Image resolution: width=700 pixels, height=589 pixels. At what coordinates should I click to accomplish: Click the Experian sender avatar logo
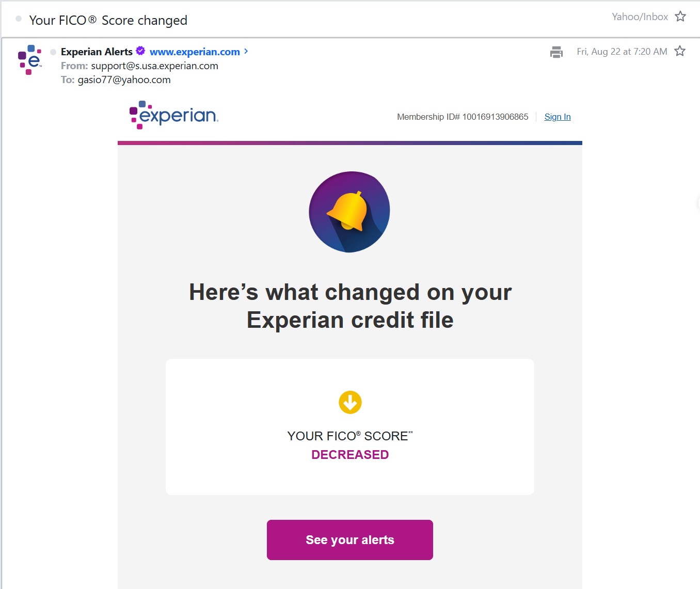pos(29,59)
